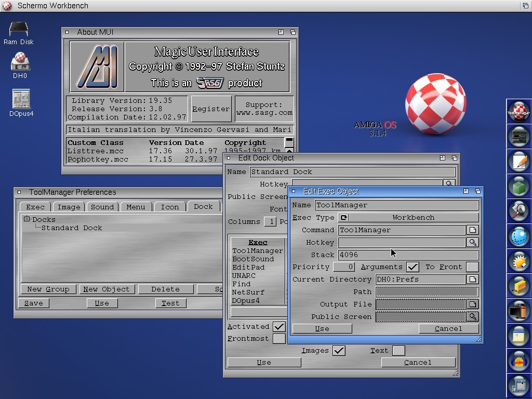Toggle the Images checkbox in Edit Dock
This screenshot has height=399, width=532.
click(339, 351)
